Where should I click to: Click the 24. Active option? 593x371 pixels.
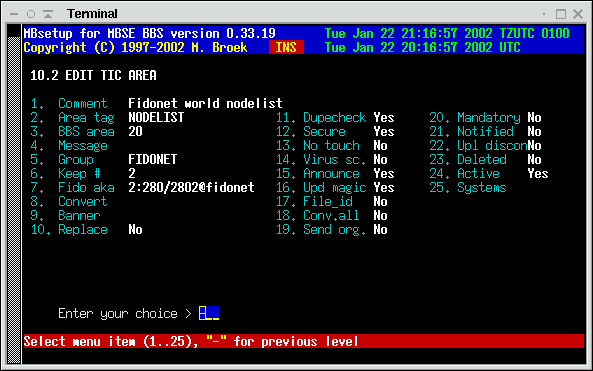(x=464, y=173)
